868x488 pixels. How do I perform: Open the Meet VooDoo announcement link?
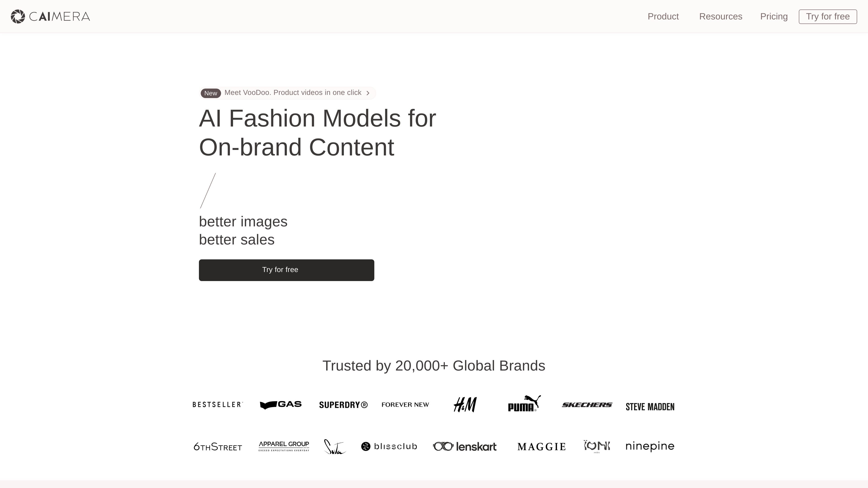click(288, 93)
